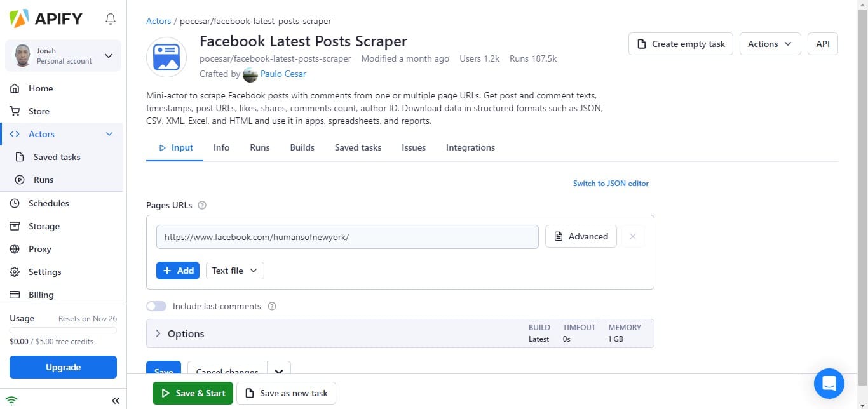Open Settings with the gear icon
868x409 pixels.
pyautogui.click(x=44, y=272)
